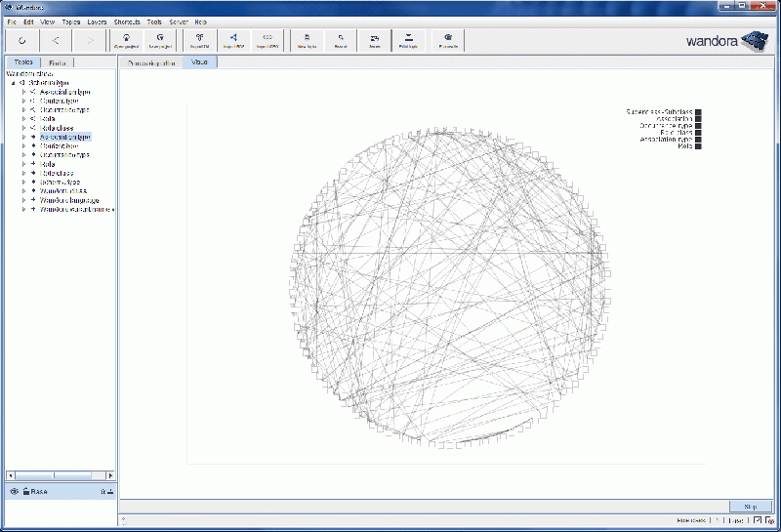Open the Layers menu

[97, 21]
